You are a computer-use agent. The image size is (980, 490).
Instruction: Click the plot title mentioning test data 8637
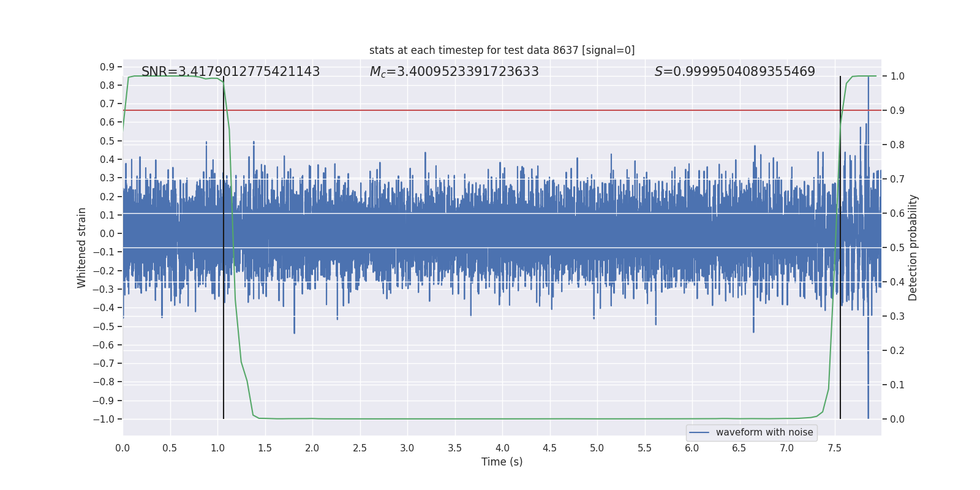click(x=502, y=50)
